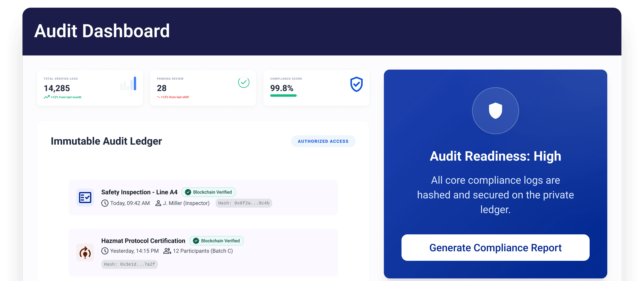The image size is (644, 281).
Task: Click the Safety Inspection Blockchain Verified badge
Action: (208, 192)
